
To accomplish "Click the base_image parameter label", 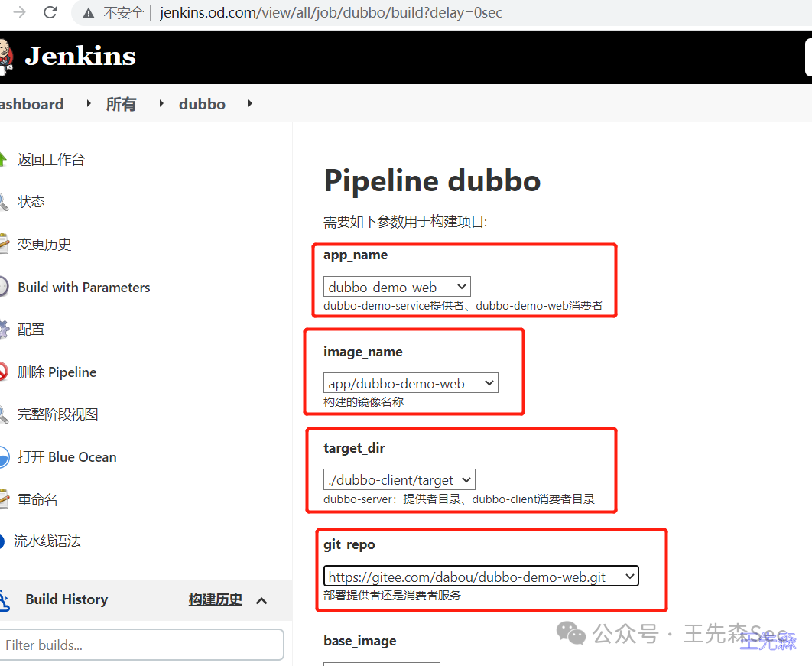I will click(x=360, y=641).
